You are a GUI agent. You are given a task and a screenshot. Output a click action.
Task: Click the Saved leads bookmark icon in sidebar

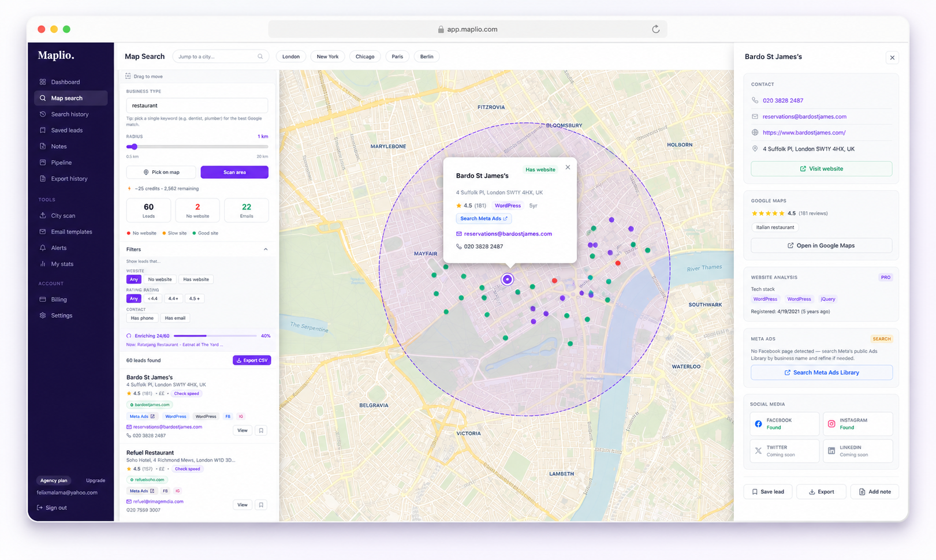43,130
